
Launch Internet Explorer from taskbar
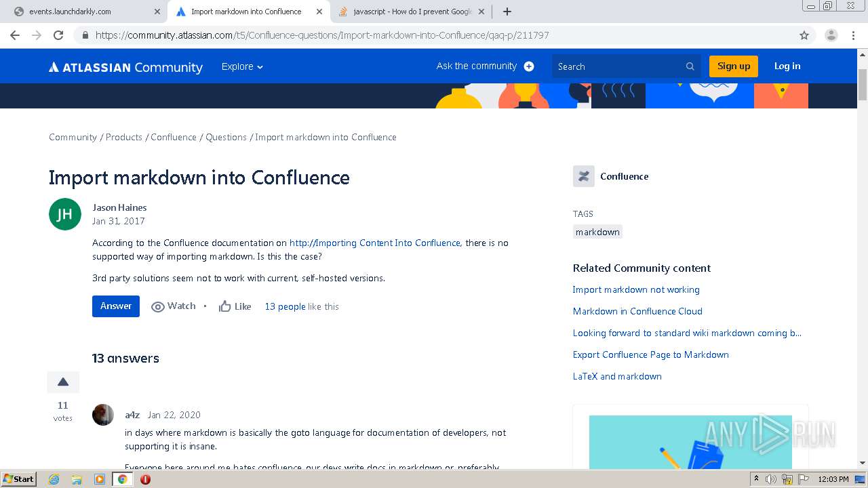click(x=54, y=479)
